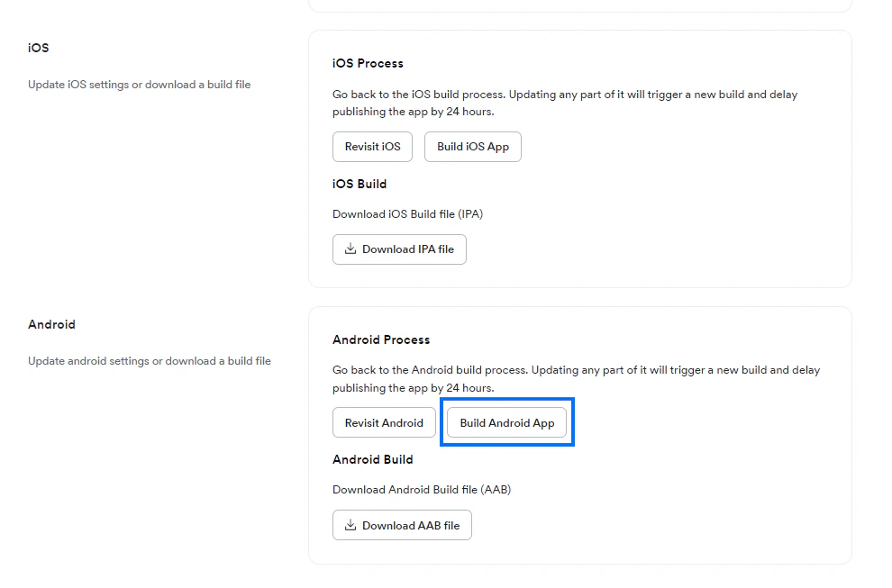Click the Build iOS App button
The height and width of the screenshot is (588, 892).
[x=472, y=146]
